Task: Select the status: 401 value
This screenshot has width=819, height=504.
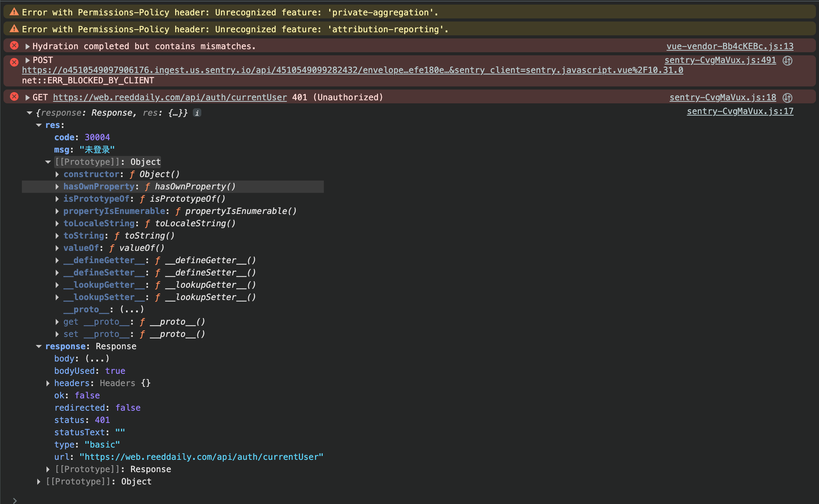Action: pyautogui.click(x=102, y=420)
